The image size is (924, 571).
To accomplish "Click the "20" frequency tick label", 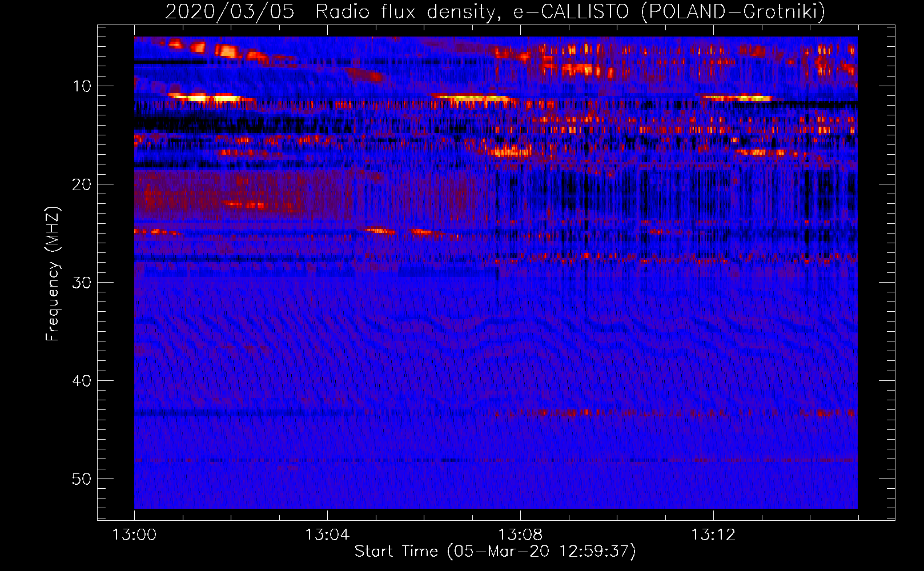I will (x=82, y=184).
